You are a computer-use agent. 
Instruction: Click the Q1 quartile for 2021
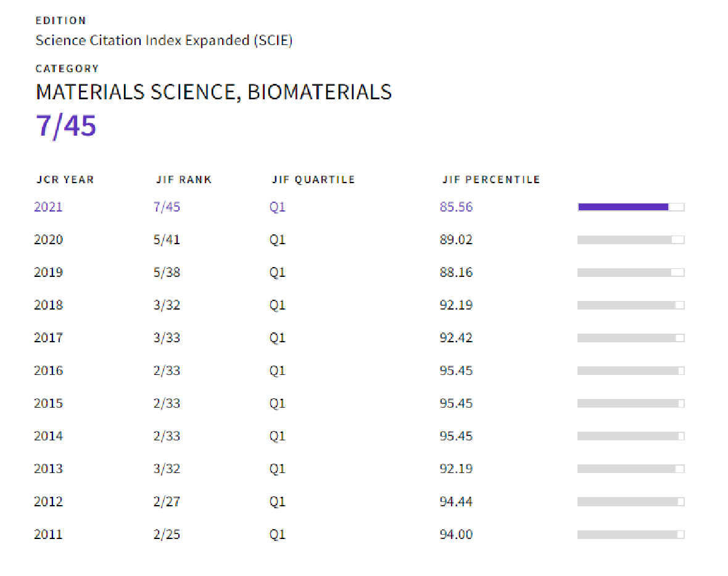pos(277,207)
